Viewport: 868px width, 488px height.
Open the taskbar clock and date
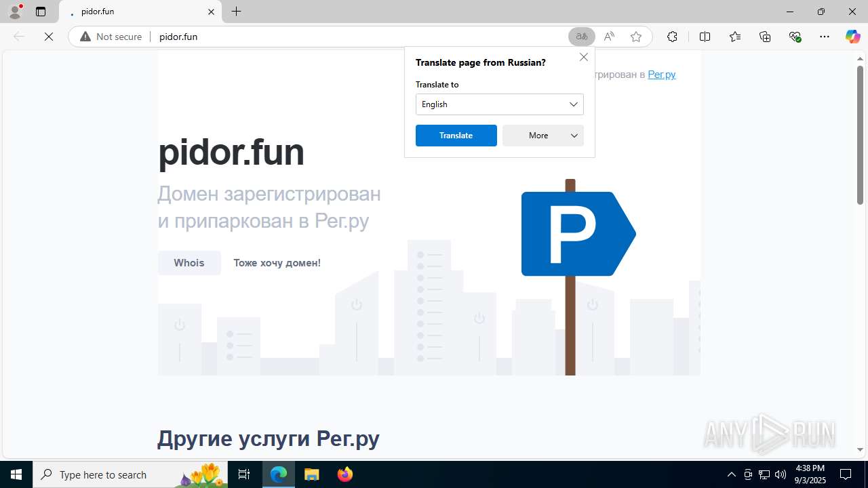[810, 474]
